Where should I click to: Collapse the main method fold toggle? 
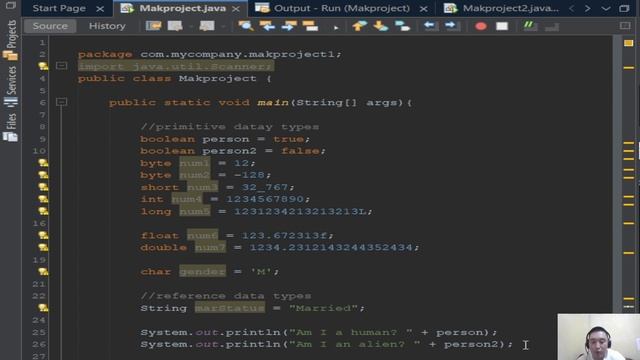coord(61,102)
